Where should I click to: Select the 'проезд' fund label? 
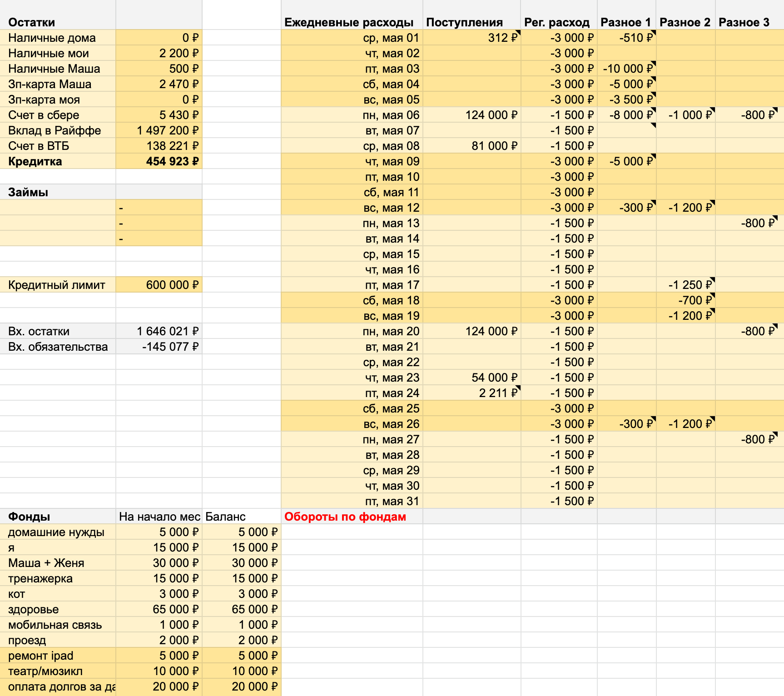[58, 640]
